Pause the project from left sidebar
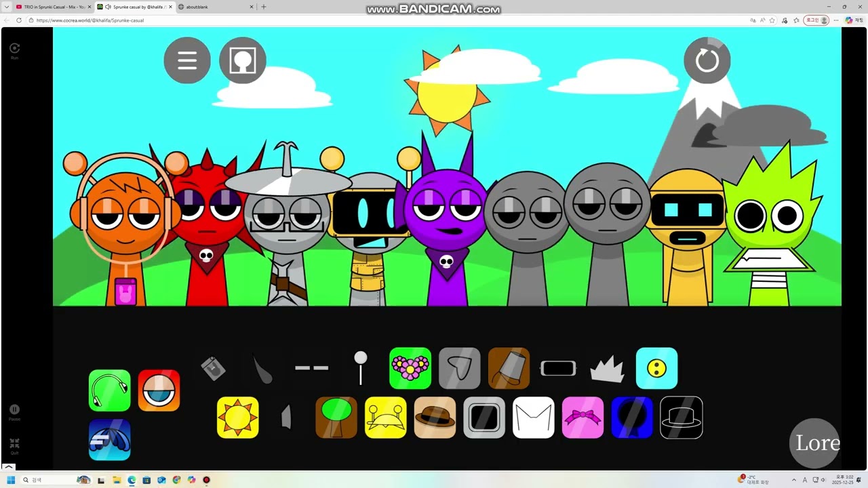The image size is (868, 488). [14, 413]
